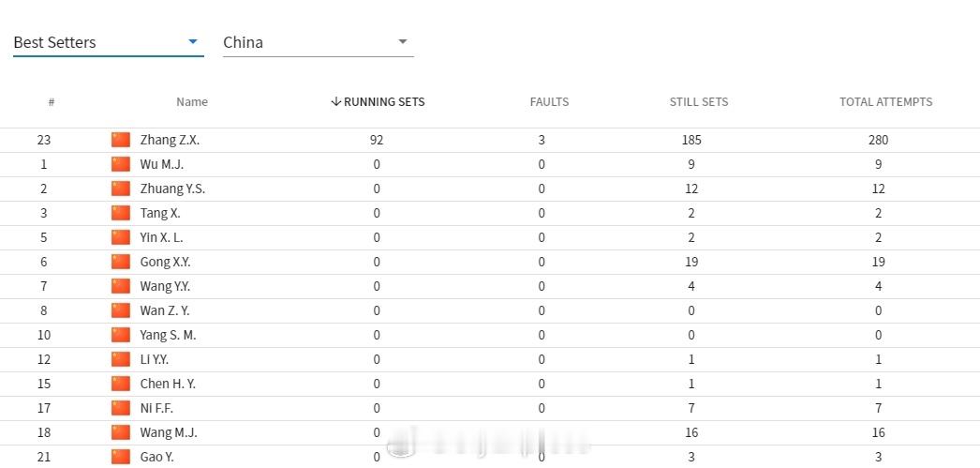Screen dimensions: 980x468
Task: Sort by RUNNING SETS column header
Action: point(378,102)
